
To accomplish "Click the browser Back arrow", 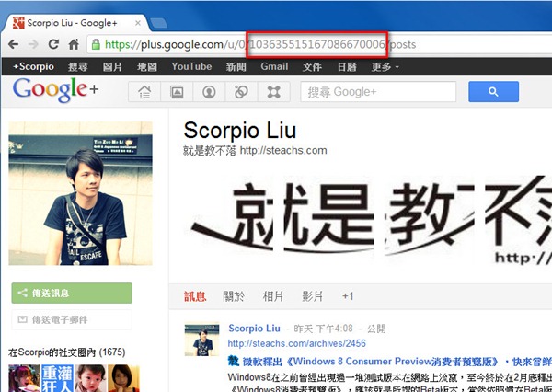I will [14, 44].
